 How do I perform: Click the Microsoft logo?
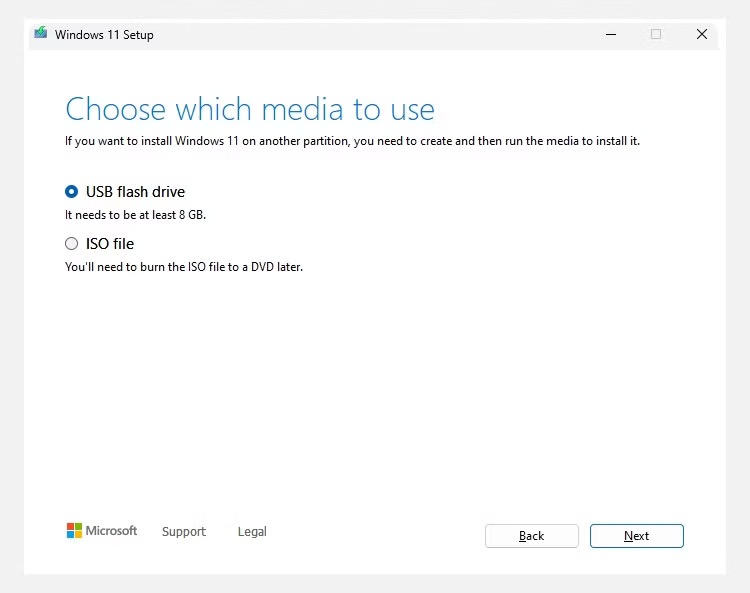[x=101, y=530]
